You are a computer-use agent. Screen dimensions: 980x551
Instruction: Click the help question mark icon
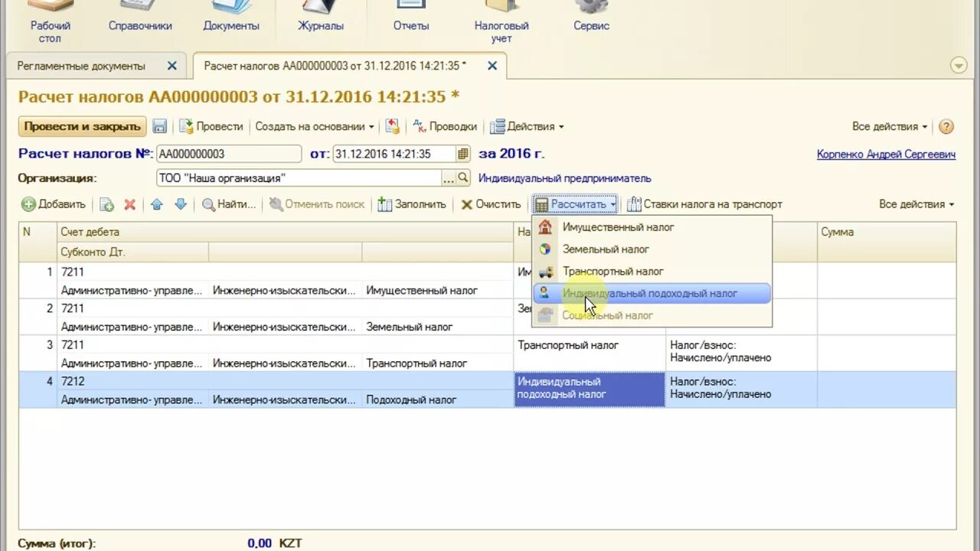(x=946, y=126)
